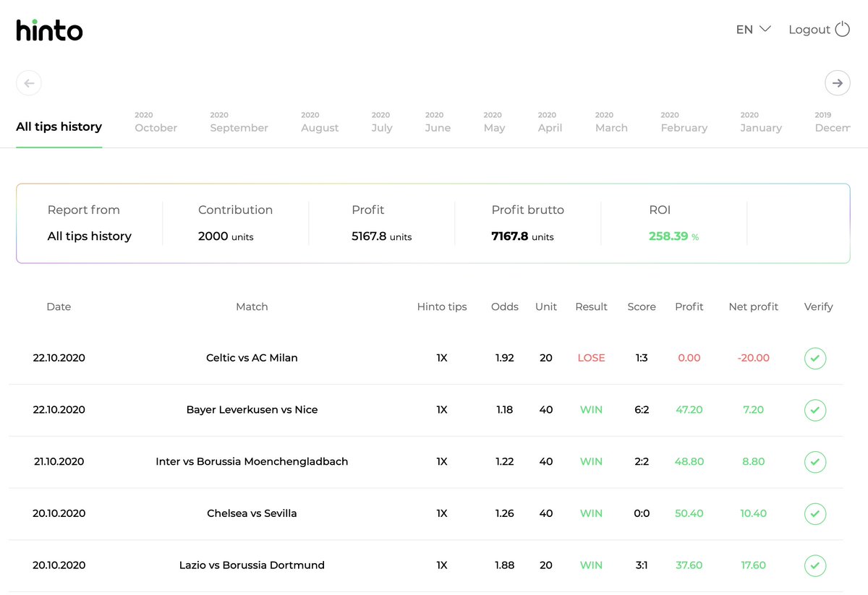Select Lazio vs Borussia Dortmund match

coord(252,565)
